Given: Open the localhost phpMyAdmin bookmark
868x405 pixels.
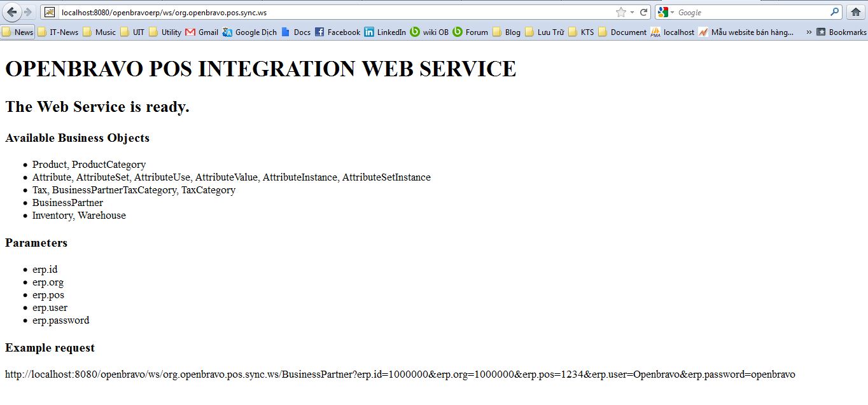Looking at the screenshot, I should click(673, 32).
